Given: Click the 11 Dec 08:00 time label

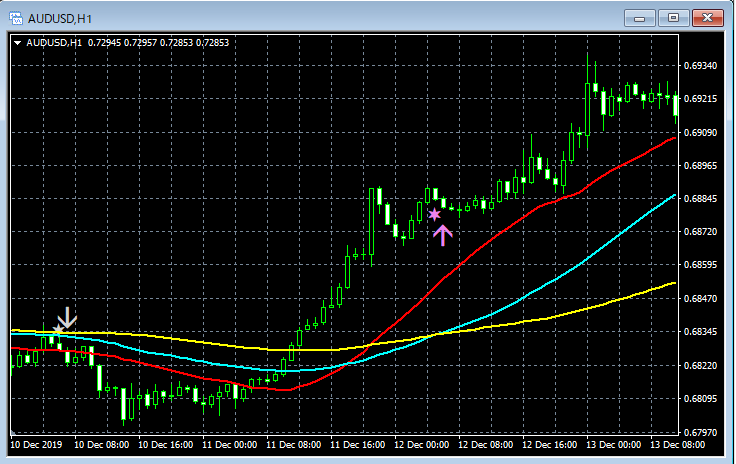Looking at the screenshot, I should (x=294, y=445).
